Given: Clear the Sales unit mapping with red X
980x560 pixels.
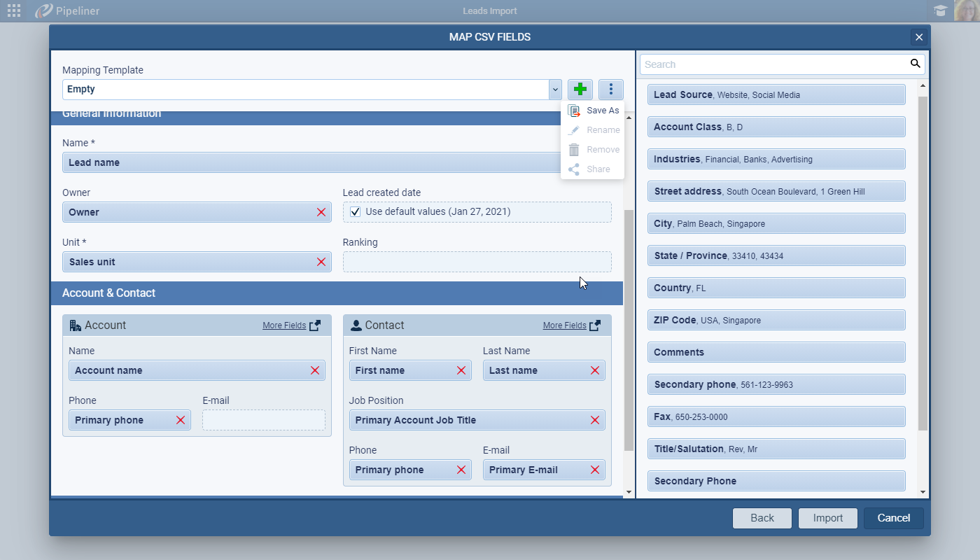Looking at the screenshot, I should click(321, 262).
